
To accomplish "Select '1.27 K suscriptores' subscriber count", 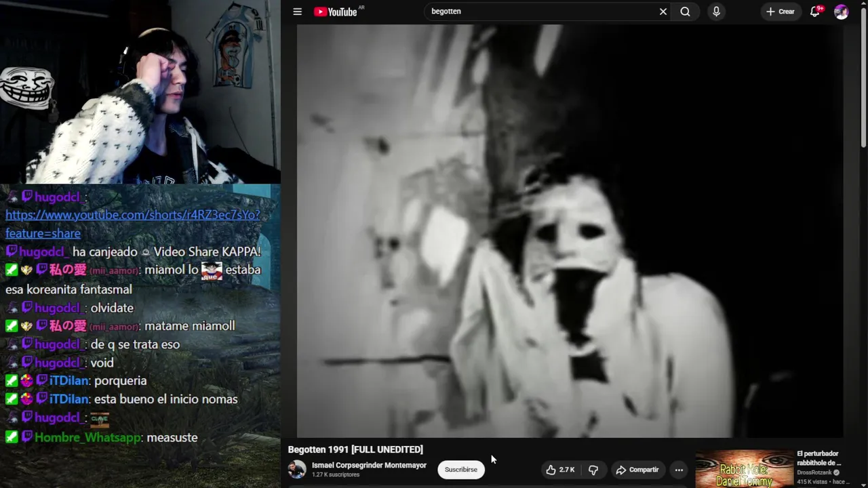I will pos(336,475).
